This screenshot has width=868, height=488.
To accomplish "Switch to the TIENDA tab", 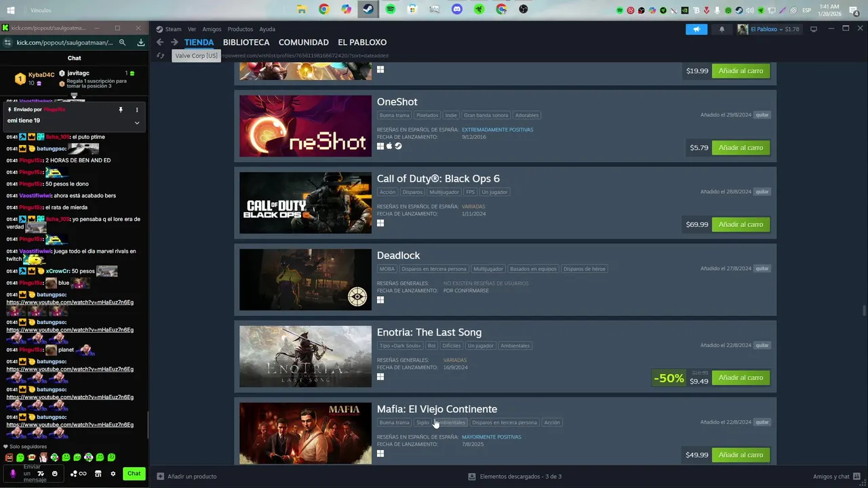I will pyautogui.click(x=199, y=42).
